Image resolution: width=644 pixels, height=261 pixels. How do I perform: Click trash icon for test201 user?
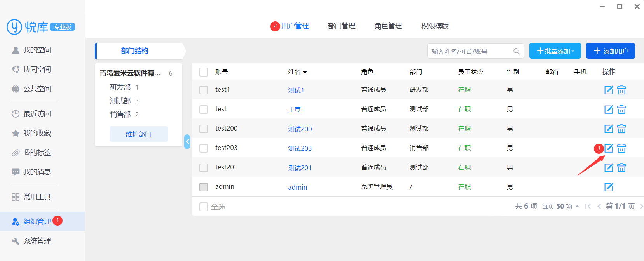pyautogui.click(x=621, y=168)
